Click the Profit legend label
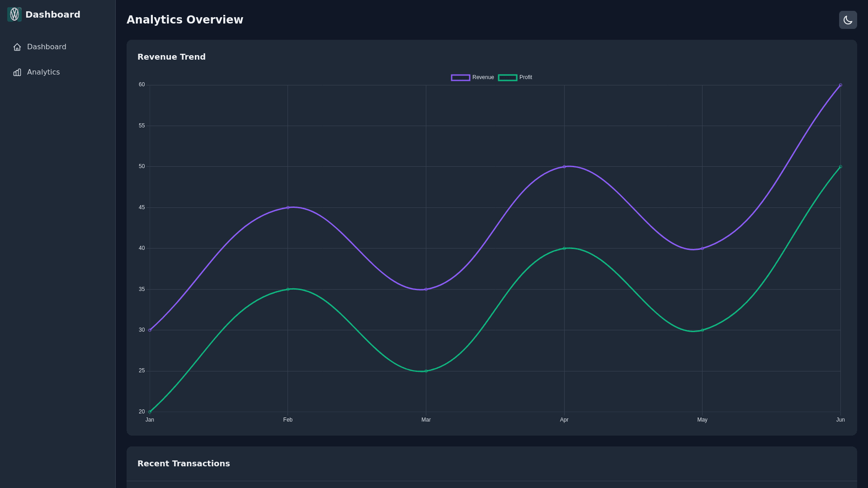The width and height of the screenshot is (868, 488). click(x=525, y=78)
